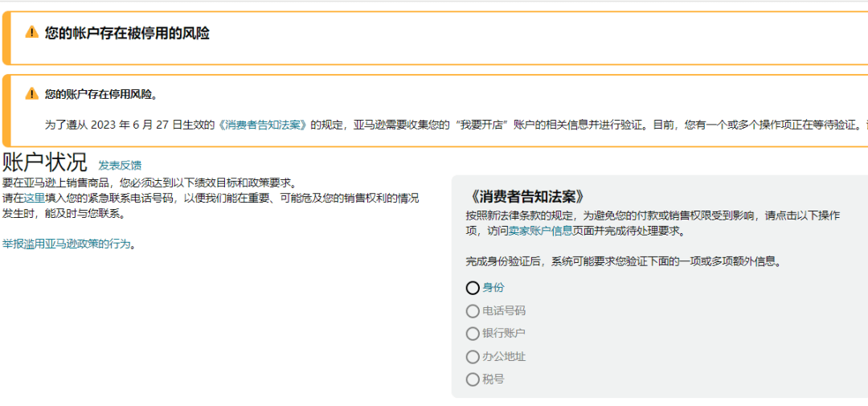Click 《消费者告知法案》 link in the warning banner
The image size is (868, 406).
pos(264,125)
